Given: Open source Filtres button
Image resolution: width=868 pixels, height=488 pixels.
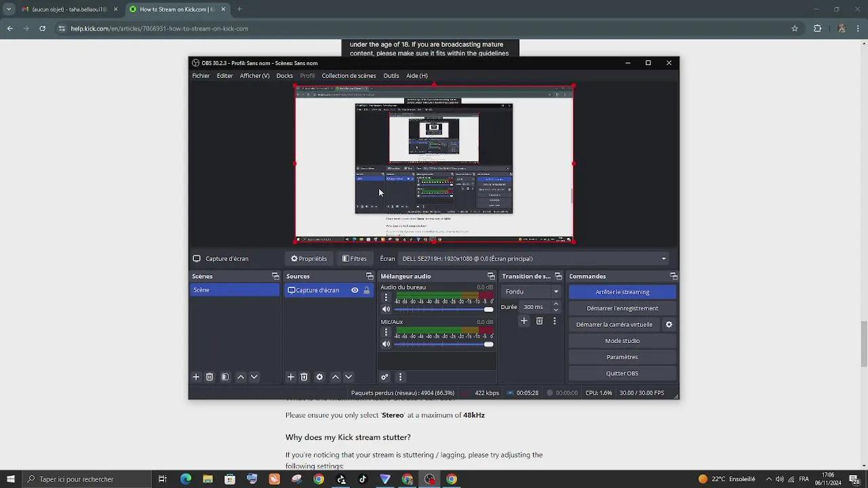Looking at the screenshot, I should pyautogui.click(x=355, y=258).
